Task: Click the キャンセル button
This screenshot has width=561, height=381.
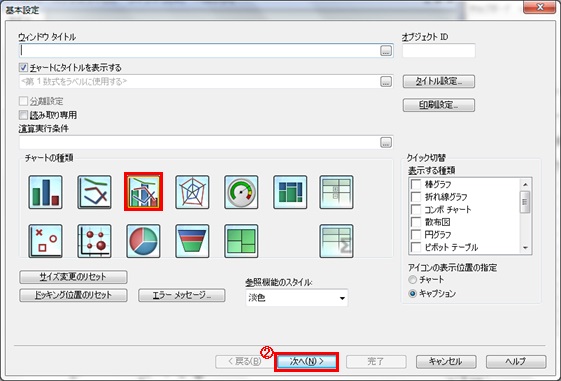Action: (446, 362)
